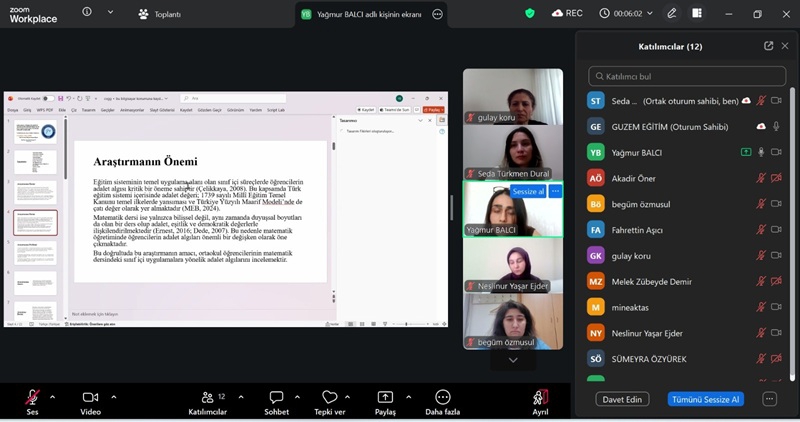Open the Daha fazla menu
The width and height of the screenshot is (800, 422).
click(442, 402)
